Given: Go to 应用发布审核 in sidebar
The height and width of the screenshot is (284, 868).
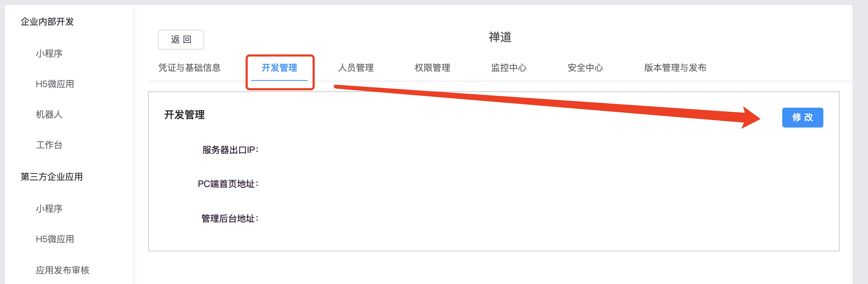Looking at the screenshot, I should coord(63,270).
